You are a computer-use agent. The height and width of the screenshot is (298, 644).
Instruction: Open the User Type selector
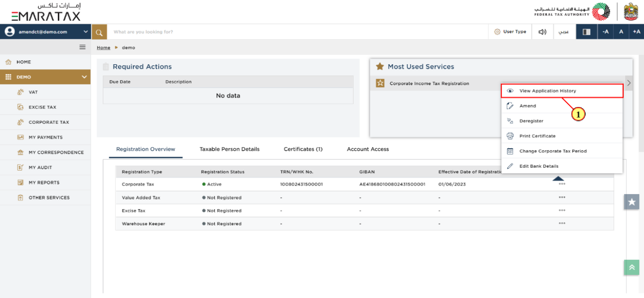click(x=510, y=32)
